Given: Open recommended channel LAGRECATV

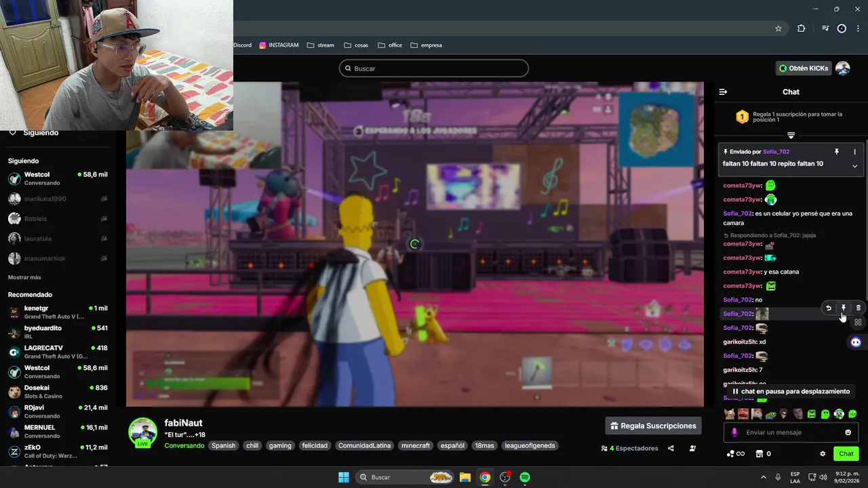Looking at the screenshot, I should [58, 352].
